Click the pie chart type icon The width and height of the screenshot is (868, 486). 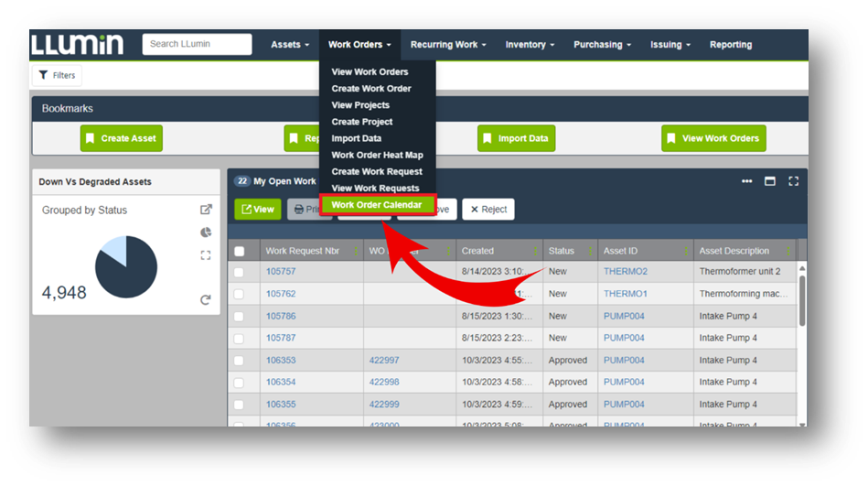(206, 232)
